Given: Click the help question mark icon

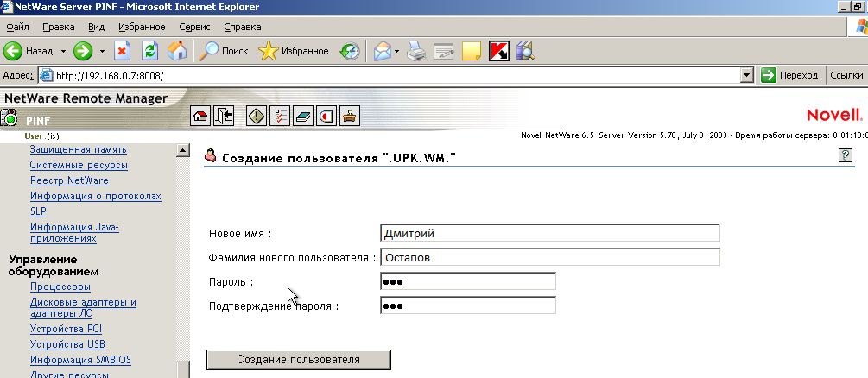Looking at the screenshot, I should tap(846, 155).
